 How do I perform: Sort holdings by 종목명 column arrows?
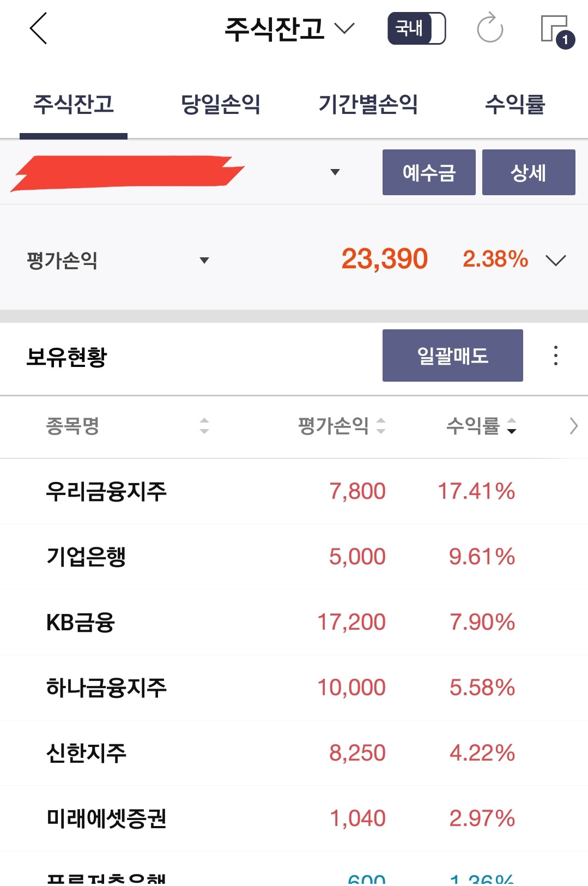pos(204,426)
